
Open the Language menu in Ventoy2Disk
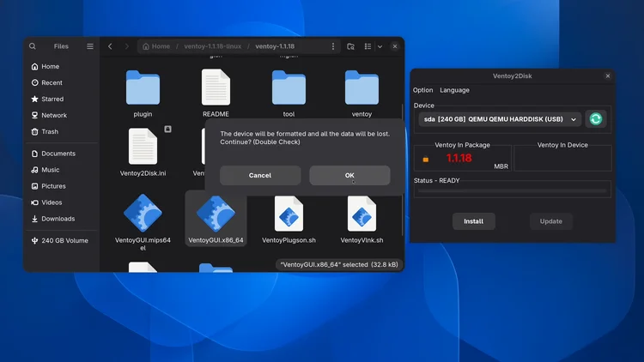(454, 90)
